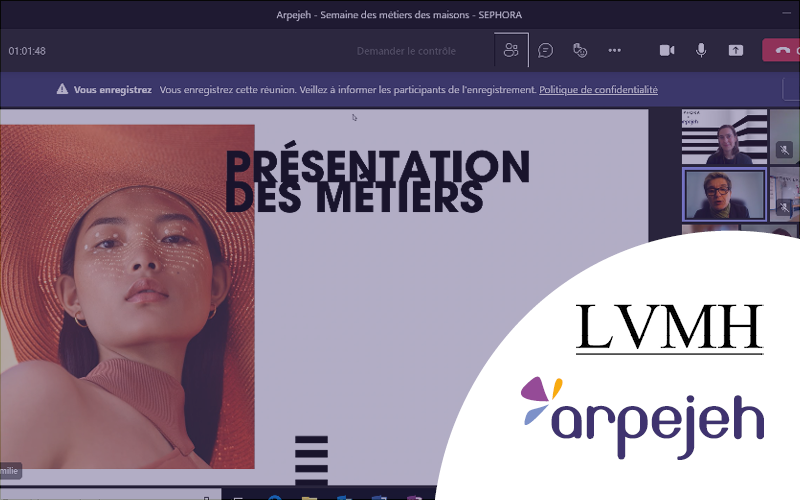Screen dimensions: 800x500
Task: Open the reactions and raise hand menu
Action: point(580,50)
